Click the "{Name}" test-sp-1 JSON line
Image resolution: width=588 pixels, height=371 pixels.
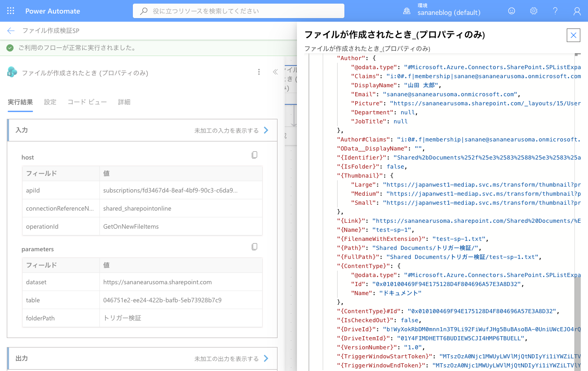coord(376,230)
